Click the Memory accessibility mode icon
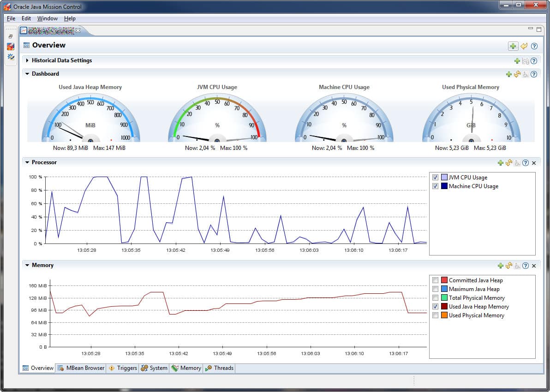The height and width of the screenshot is (392, 550). 517,266
